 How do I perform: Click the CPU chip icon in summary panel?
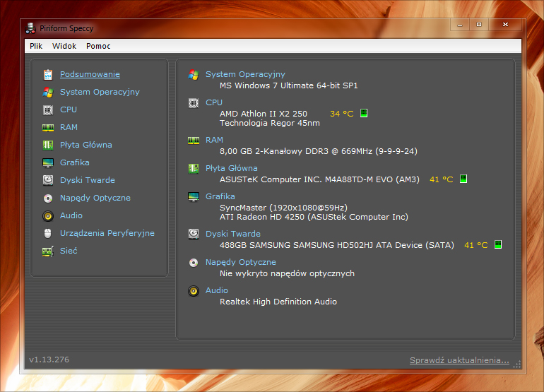[x=194, y=103]
